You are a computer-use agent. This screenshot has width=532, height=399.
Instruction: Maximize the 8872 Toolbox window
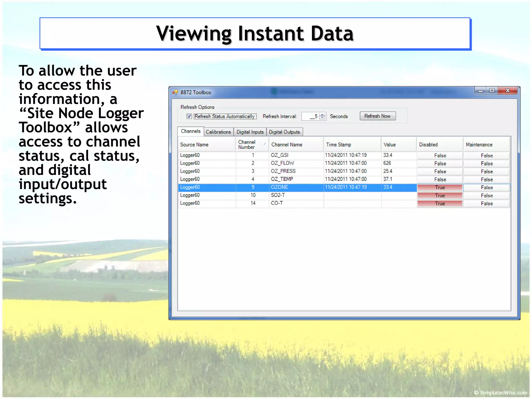click(492, 90)
